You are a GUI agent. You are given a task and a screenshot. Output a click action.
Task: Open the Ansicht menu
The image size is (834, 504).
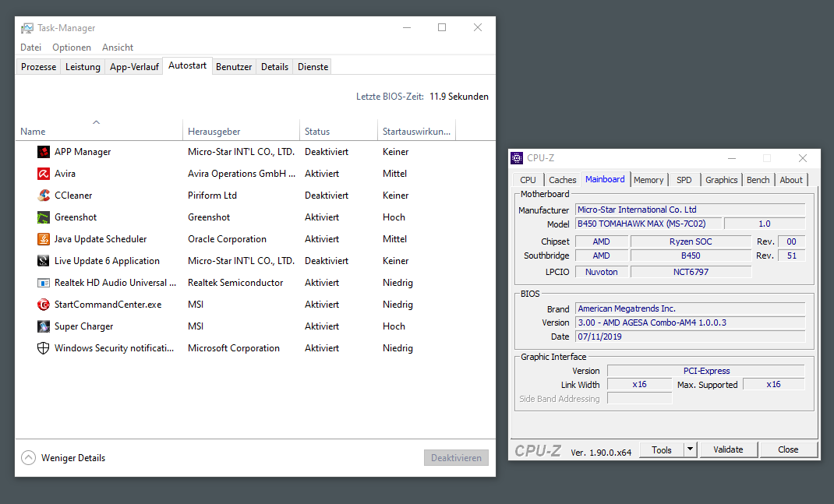pyautogui.click(x=118, y=48)
